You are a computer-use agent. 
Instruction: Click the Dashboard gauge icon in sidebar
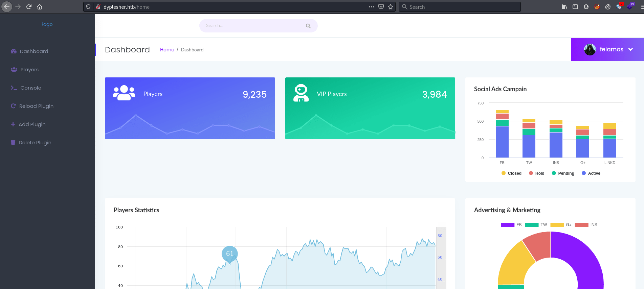(14, 51)
